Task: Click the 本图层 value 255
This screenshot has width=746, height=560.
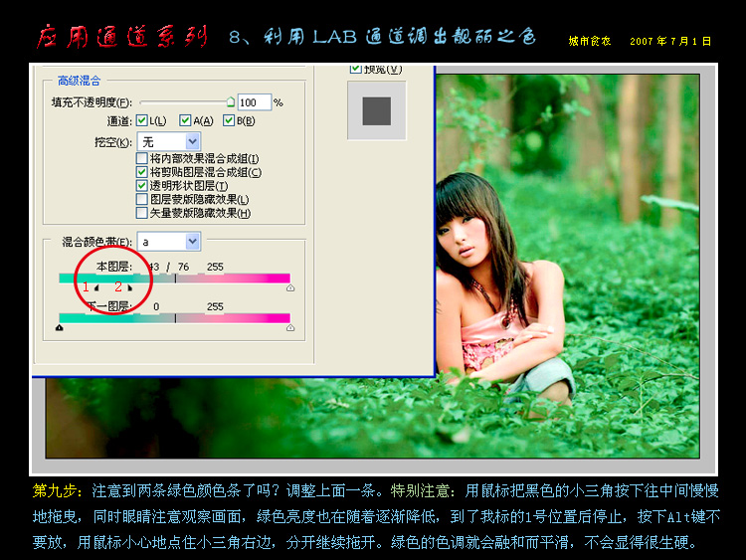Action: [x=215, y=267]
